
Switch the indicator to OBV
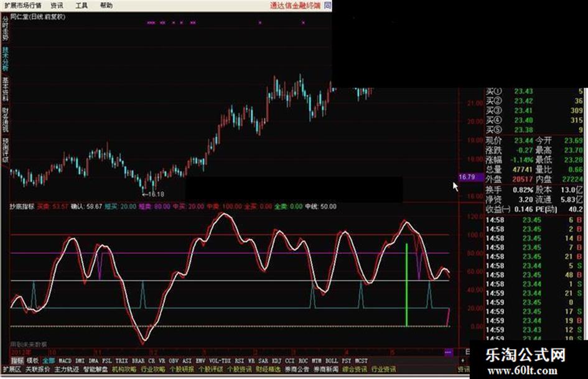coord(173,360)
